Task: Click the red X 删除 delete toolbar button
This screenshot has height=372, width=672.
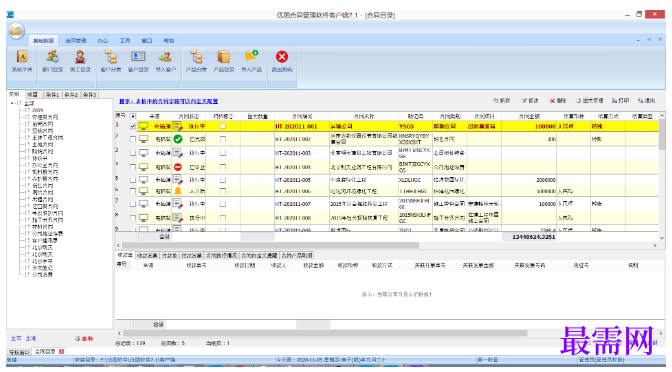Action: pyautogui.click(x=558, y=101)
